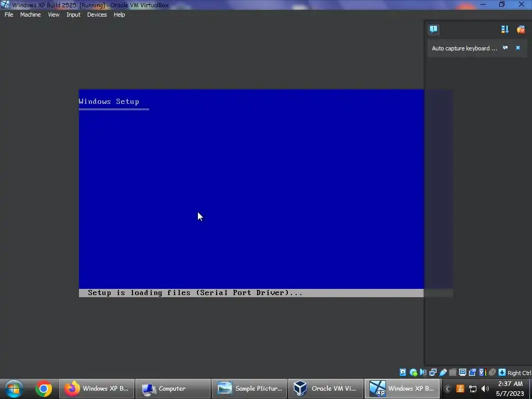Open the File menu

[9, 15]
